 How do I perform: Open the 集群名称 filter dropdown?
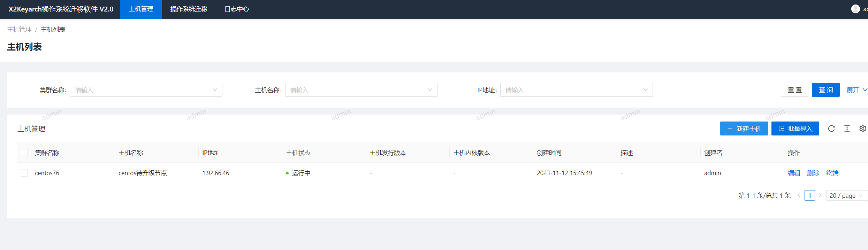pos(146,90)
